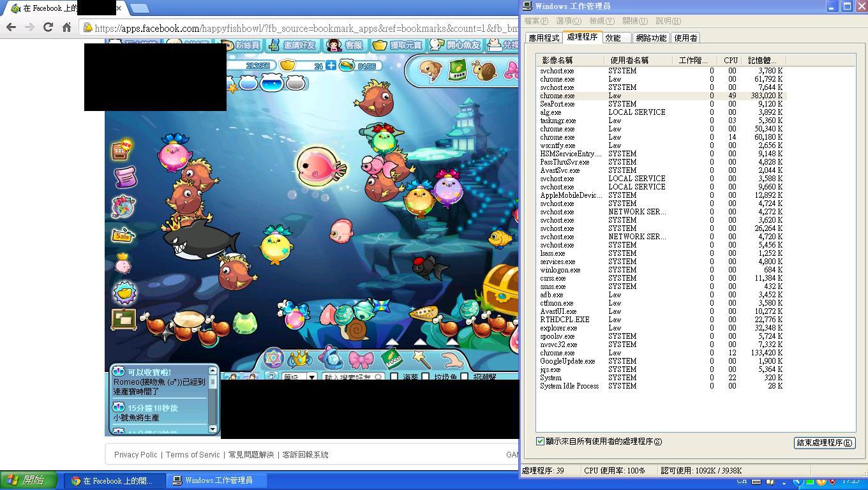Sort processes by 工作階段 column header
This screenshot has height=490, width=868.
coord(694,60)
